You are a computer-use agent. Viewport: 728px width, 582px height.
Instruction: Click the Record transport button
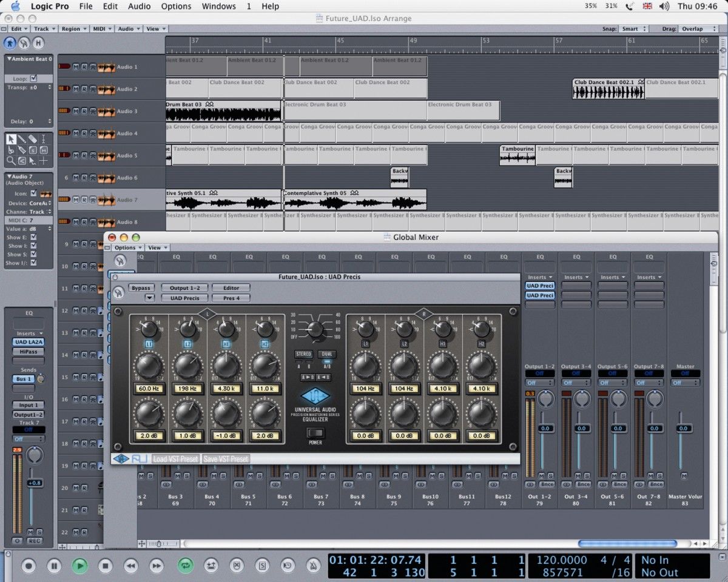click(29, 566)
